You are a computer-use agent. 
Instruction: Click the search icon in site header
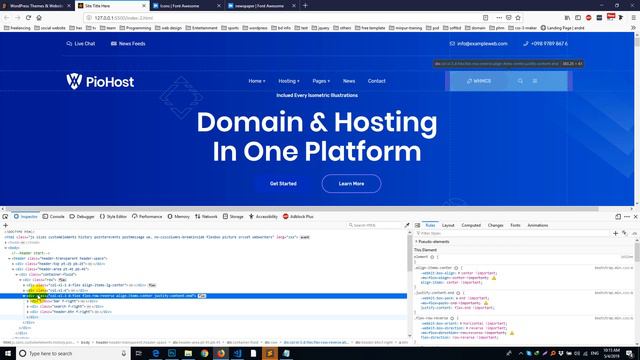point(520,81)
